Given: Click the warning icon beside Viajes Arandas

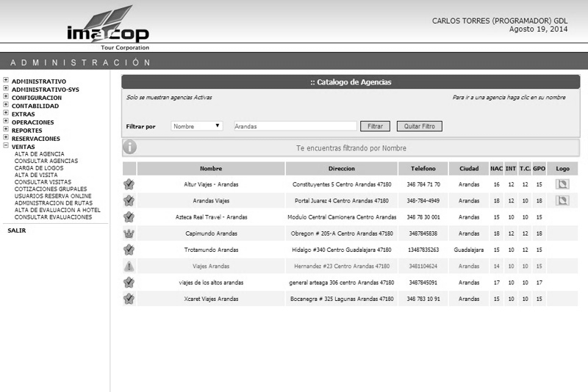Looking at the screenshot, I should tap(129, 266).
